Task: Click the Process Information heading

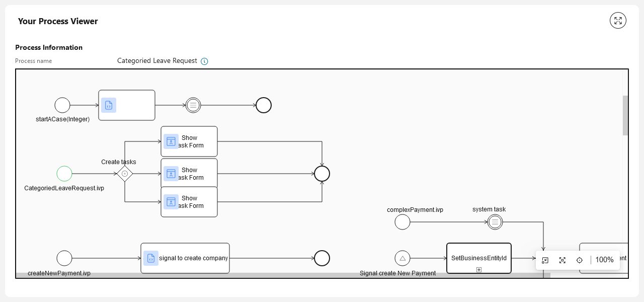Action: click(x=49, y=47)
